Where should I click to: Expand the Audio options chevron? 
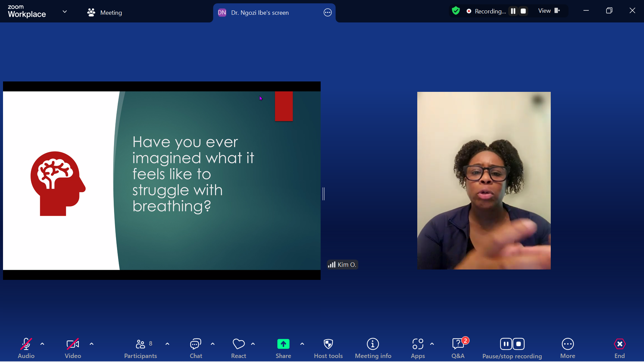42,344
